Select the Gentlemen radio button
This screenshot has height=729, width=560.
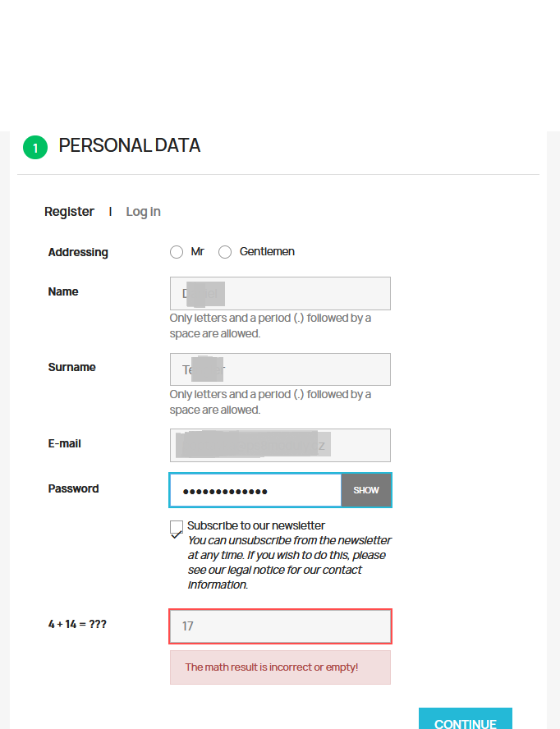coord(225,252)
